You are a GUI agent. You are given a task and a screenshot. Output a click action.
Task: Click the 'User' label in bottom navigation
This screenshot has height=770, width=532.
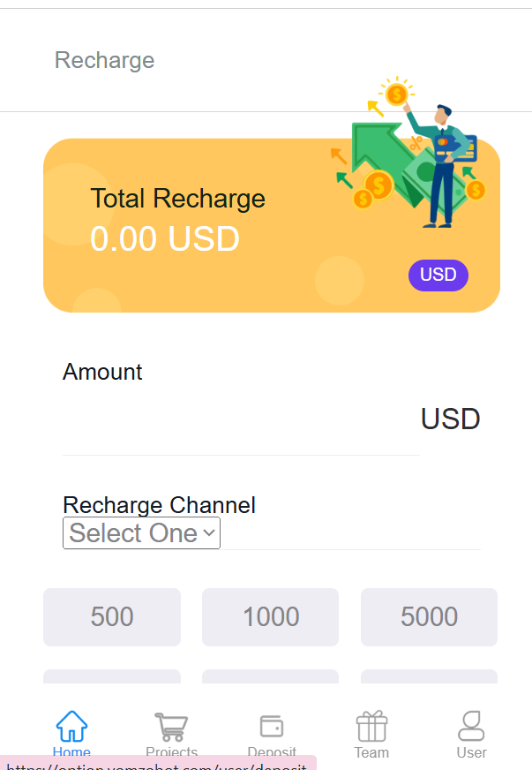click(471, 752)
